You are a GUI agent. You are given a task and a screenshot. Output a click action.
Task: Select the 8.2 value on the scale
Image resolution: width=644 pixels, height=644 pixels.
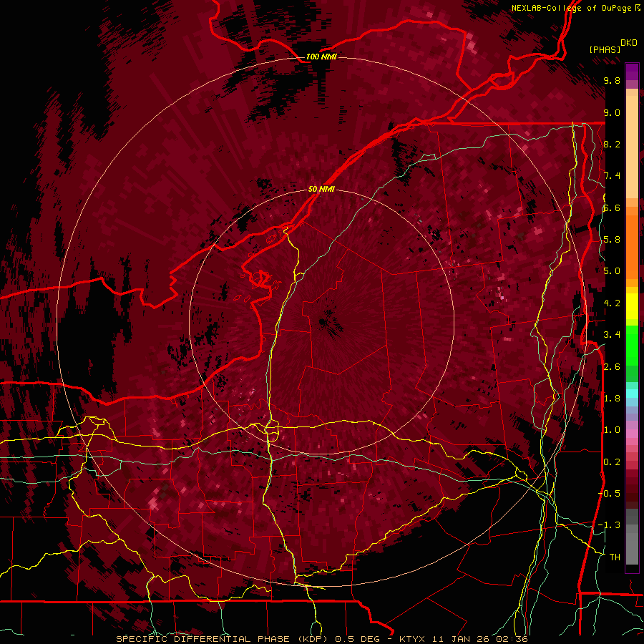612,144
